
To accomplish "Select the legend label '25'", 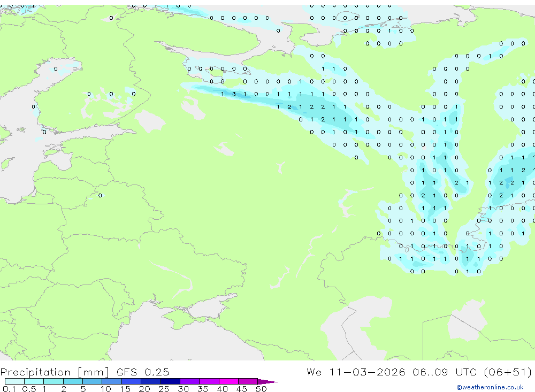I will click(x=164, y=389).
